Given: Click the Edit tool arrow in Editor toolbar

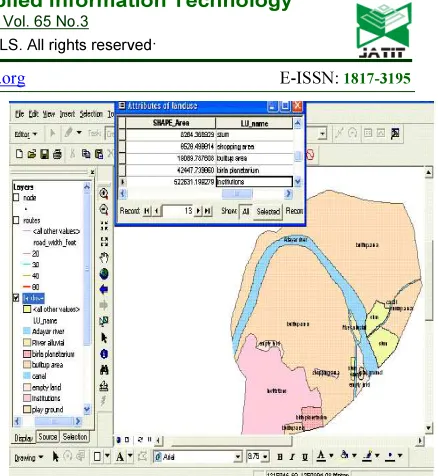Looking at the screenshot, I should coord(53,133).
